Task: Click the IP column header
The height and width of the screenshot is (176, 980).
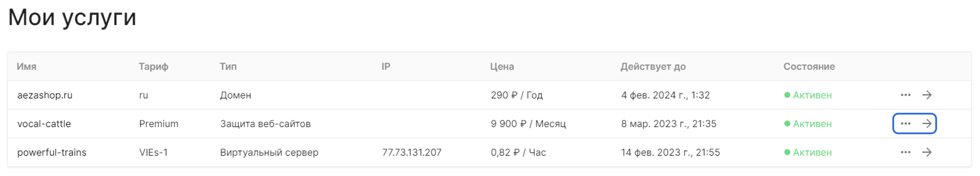Action: tap(386, 67)
